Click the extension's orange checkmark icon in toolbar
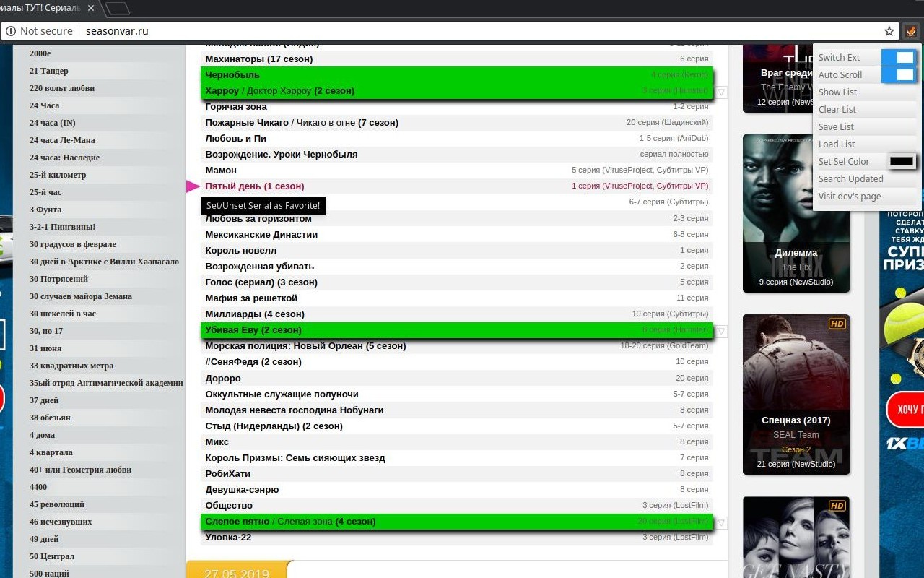This screenshot has width=924, height=578. [910, 31]
